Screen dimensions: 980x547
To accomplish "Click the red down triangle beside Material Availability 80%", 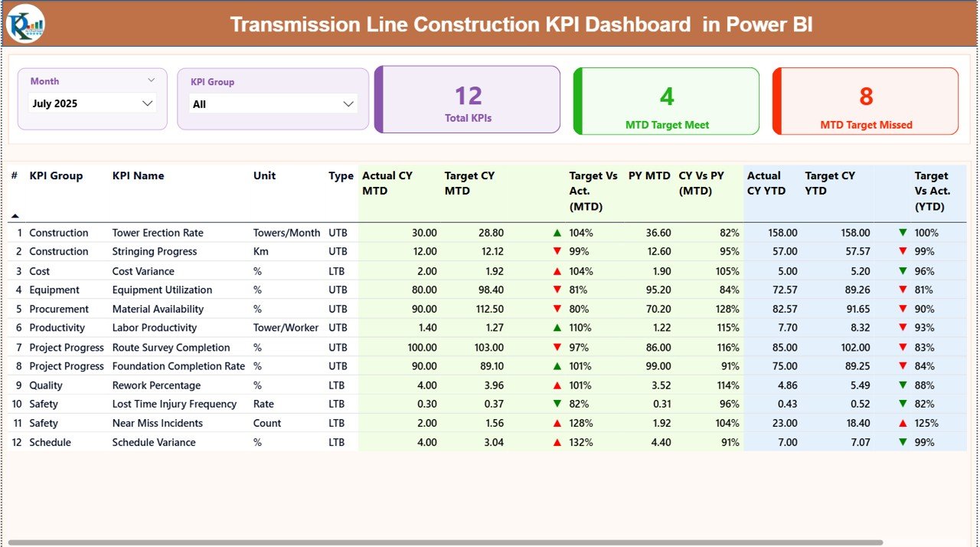I will [557, 309].
